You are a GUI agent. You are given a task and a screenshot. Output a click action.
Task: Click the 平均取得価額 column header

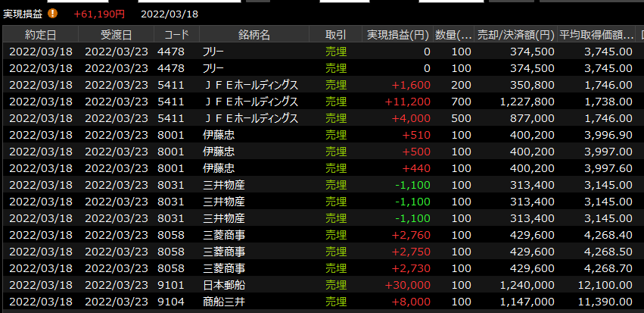click(596, 35)
